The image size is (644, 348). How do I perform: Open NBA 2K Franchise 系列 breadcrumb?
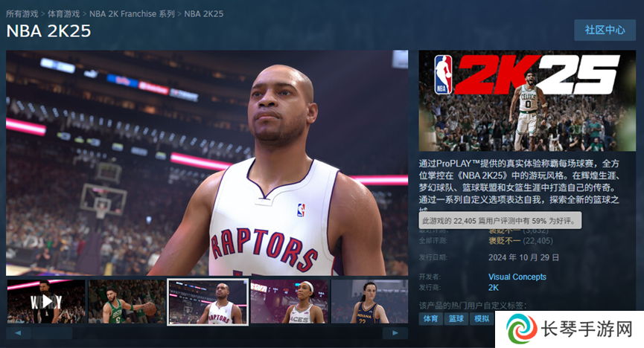pos(132,13)
